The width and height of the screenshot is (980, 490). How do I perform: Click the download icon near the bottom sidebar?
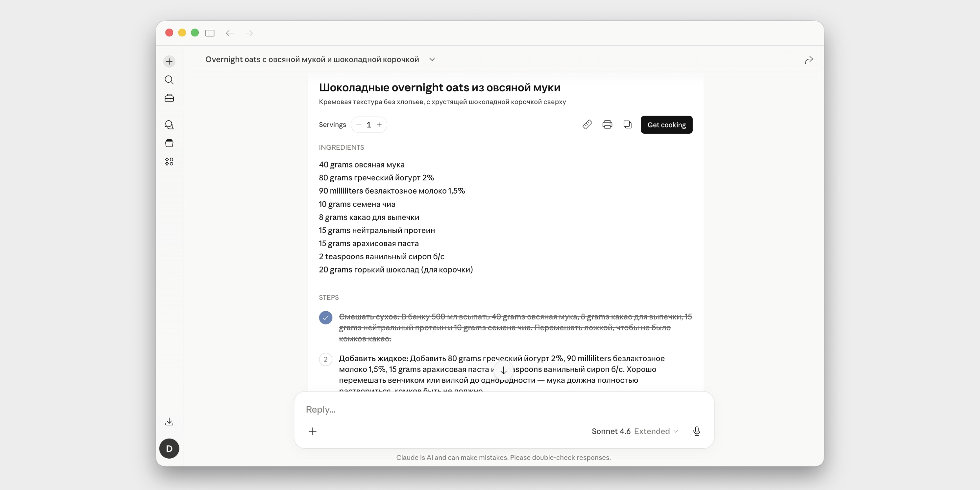(x=169, y=421)
